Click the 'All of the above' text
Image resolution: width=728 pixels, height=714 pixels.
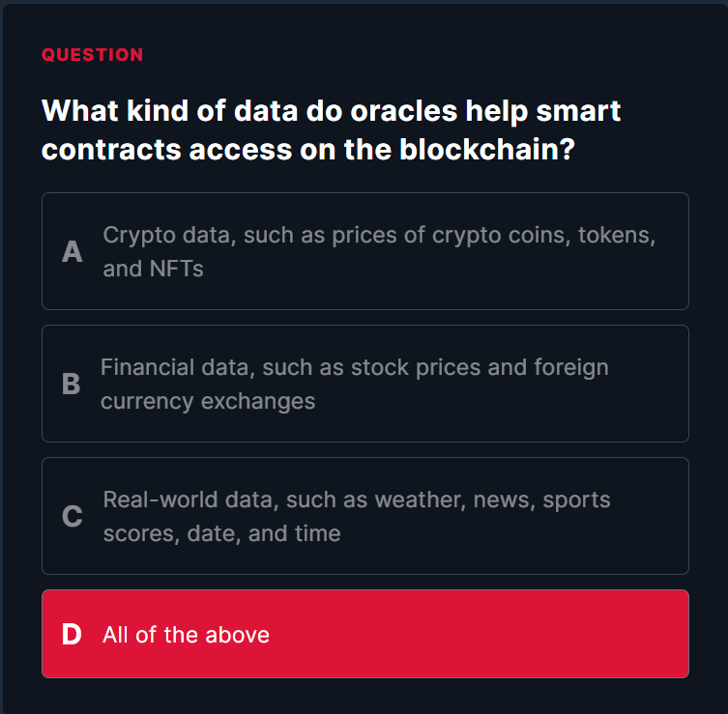point(186,635)
